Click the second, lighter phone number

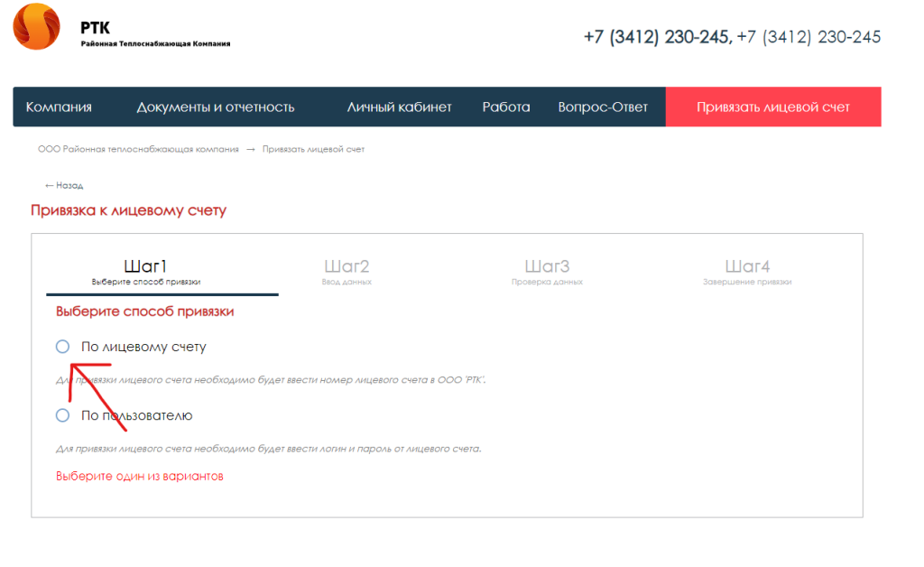808,37
